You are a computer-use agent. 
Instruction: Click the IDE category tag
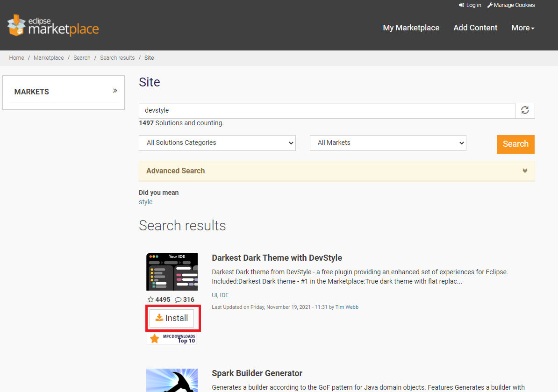click(224, 295)
